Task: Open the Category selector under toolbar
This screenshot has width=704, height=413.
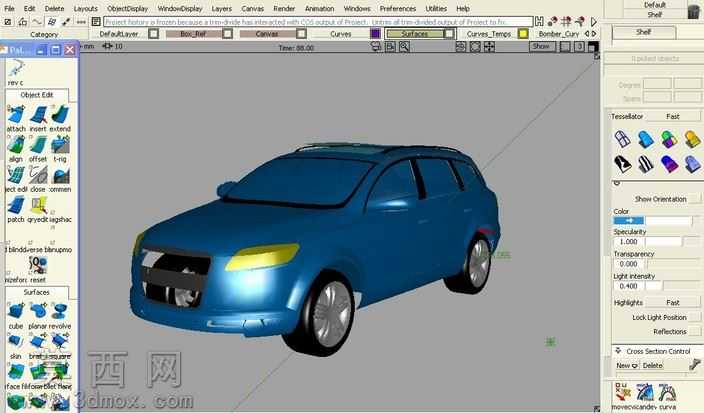Action: pos(44,34)
